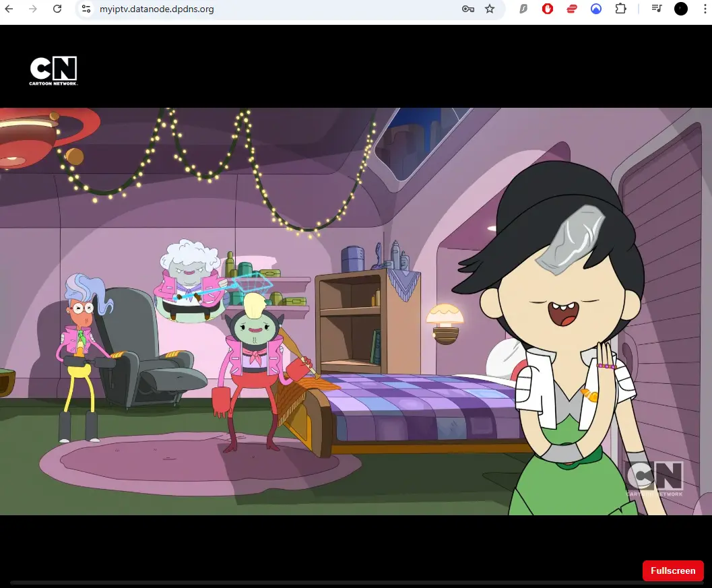
Task: Go forward to the next page
Action: [33, 9]
